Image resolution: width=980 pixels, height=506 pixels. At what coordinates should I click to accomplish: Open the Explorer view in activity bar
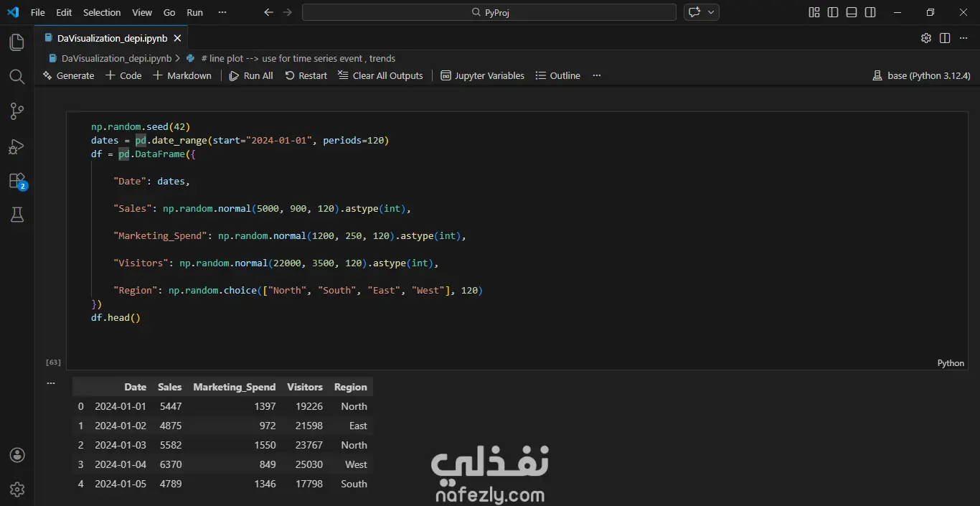click(x=17, y=42)
